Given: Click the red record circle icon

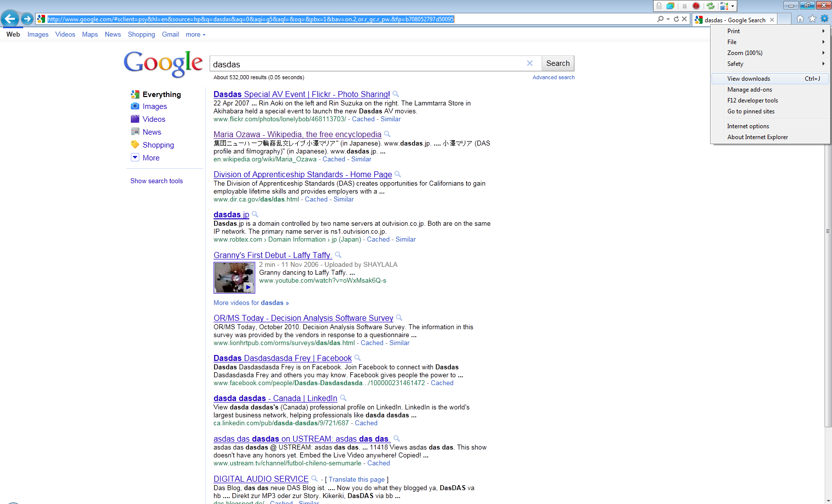Looking at the screenshot, I should (x=696, y=6).
